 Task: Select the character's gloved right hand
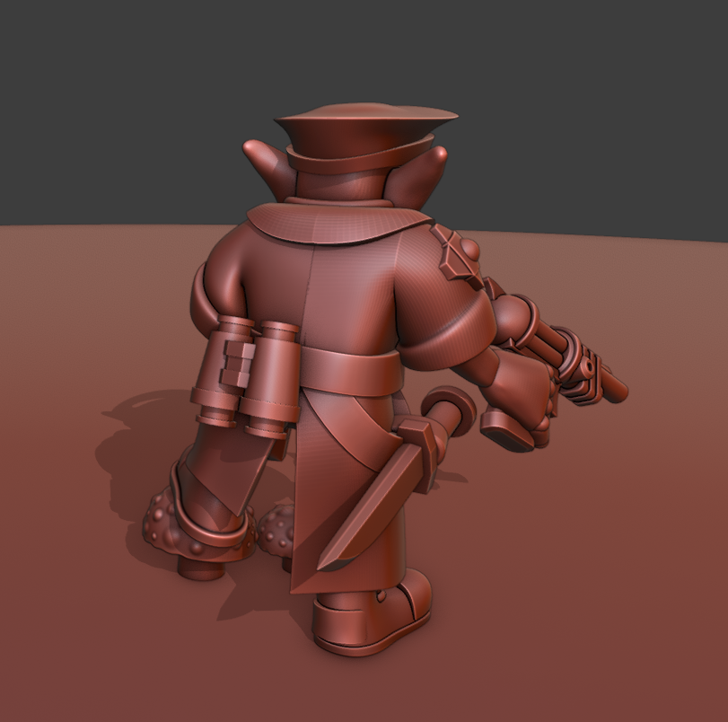point(516,418)
